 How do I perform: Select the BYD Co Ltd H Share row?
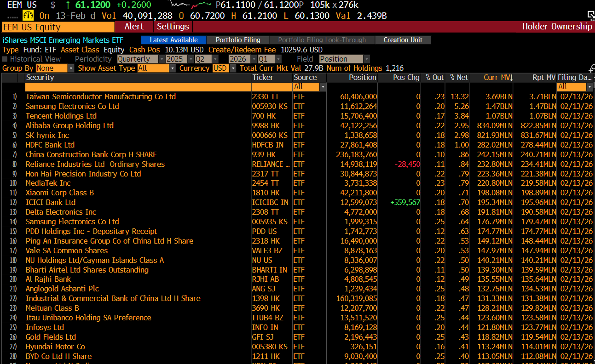click(x=297, y=356)
